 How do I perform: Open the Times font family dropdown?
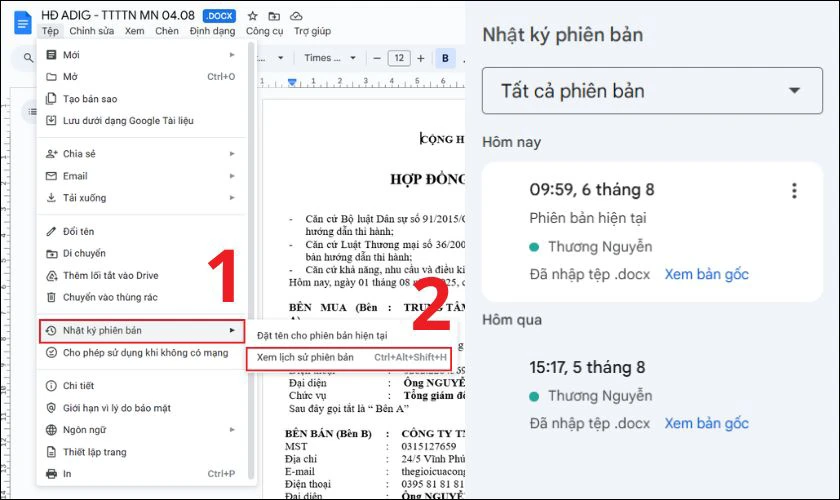coord(329,58)
